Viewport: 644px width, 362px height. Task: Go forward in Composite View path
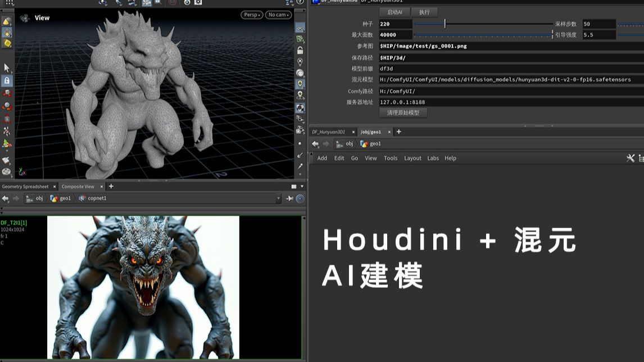tap(16, 198)
